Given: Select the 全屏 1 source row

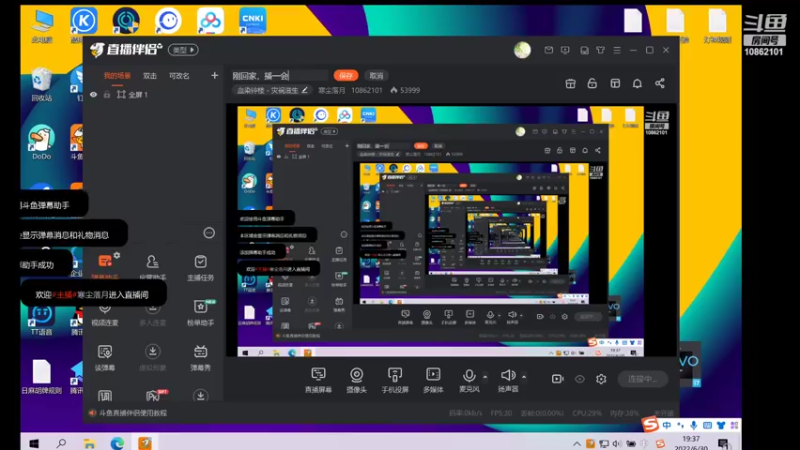Looking at the screenshot, I should (x=153, y=94).
